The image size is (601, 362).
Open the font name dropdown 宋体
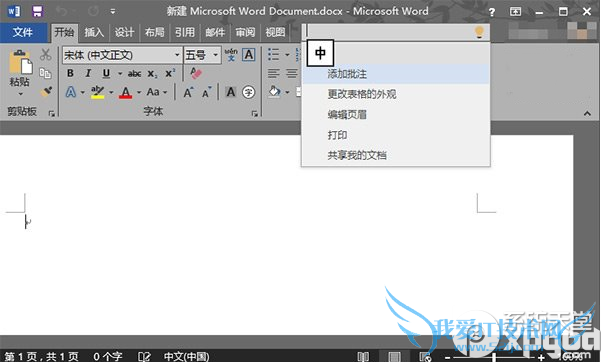coord(177,55)
